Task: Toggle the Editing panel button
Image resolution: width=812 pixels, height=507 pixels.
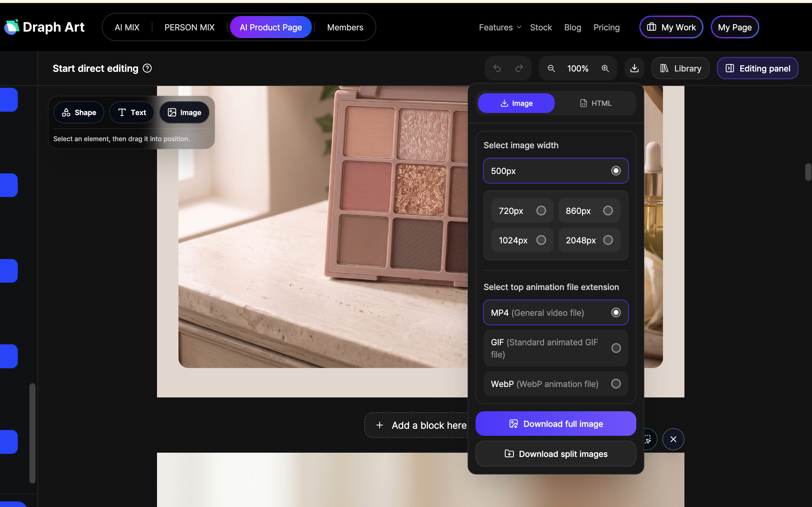Action: pyautogui.click(x=757, y=68)
